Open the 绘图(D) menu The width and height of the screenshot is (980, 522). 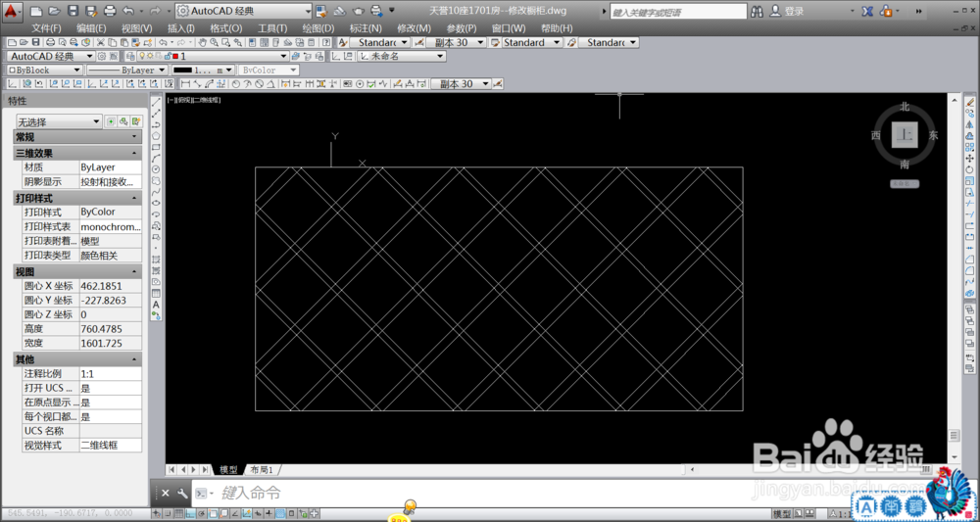(x=318, y=28)
